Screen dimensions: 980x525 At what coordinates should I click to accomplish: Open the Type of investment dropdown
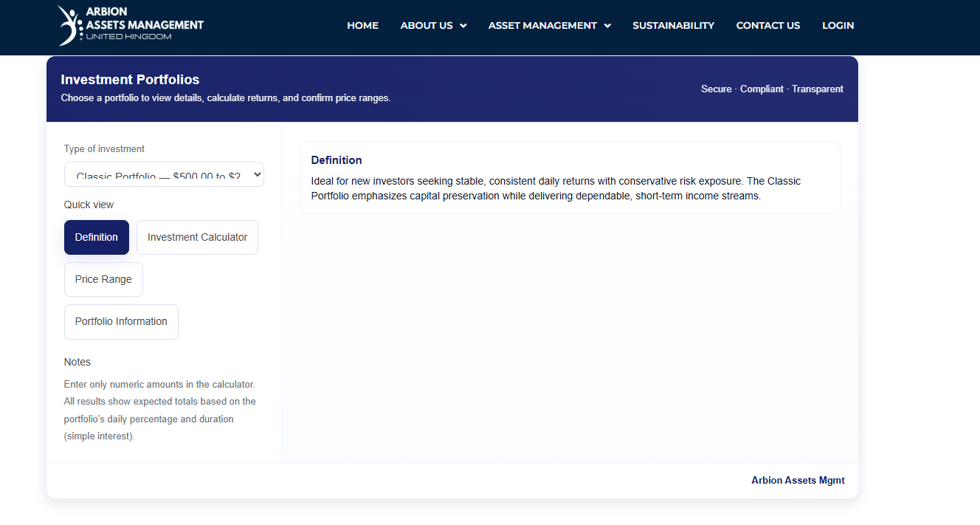click(x=164, y=174)
